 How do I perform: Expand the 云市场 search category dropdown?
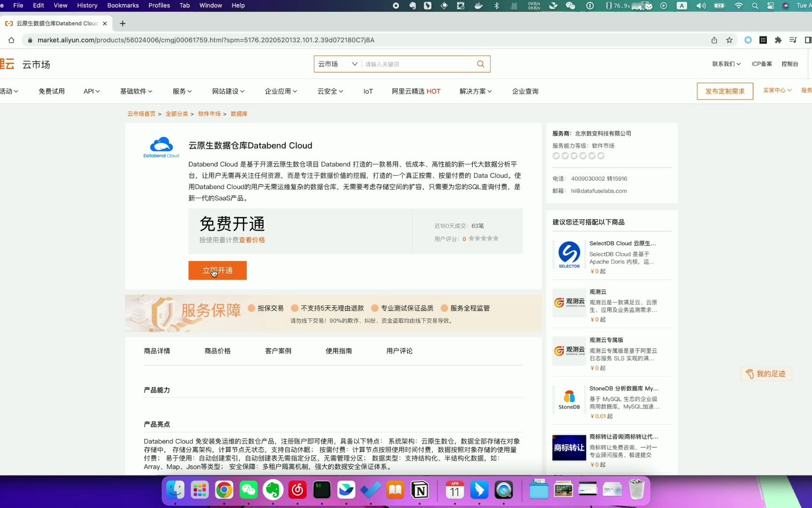pyautogui.click(x=338, y=64)
